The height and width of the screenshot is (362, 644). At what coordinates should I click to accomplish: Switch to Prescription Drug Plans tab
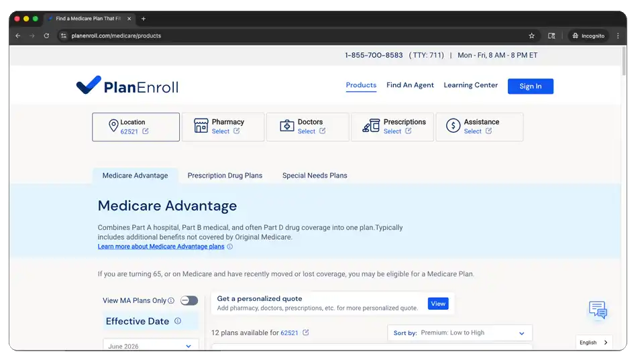pos(225,176)
